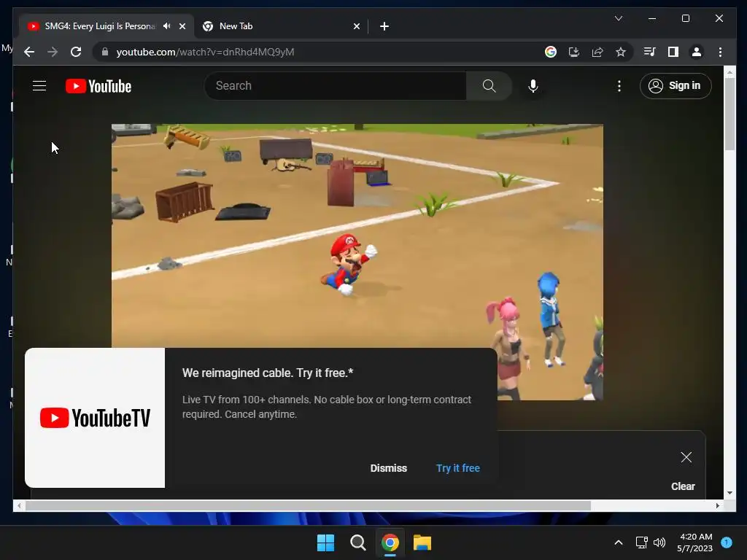This screenshot has height=560, width=747.
Task: Click scroll down arrow on vertical bar
Action: tap(729, 494)
